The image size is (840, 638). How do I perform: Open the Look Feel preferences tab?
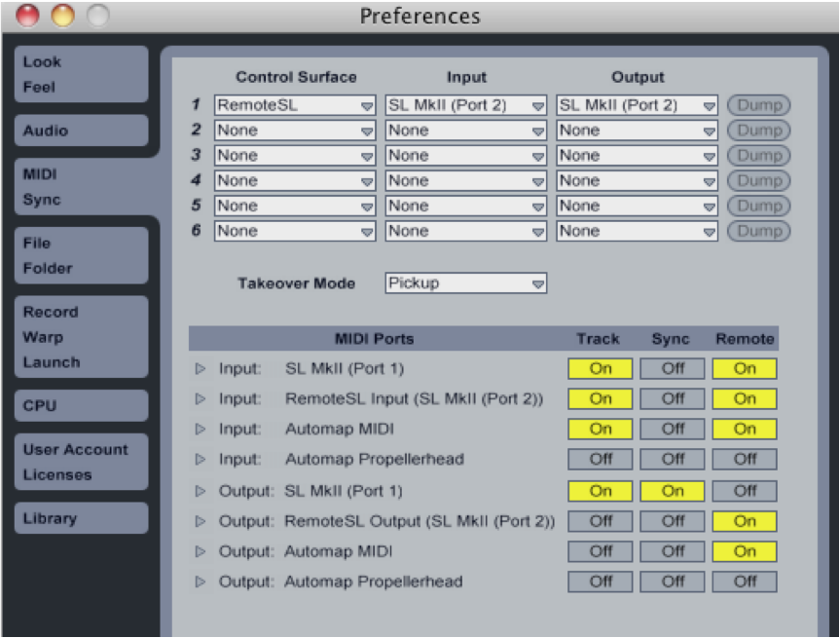pyautogui.click(x=82, y=74)
